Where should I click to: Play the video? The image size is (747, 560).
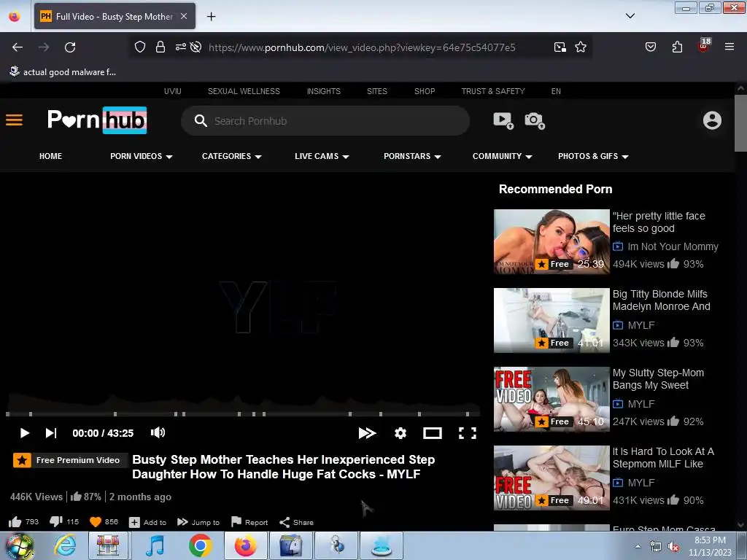[x=24, y=433]
